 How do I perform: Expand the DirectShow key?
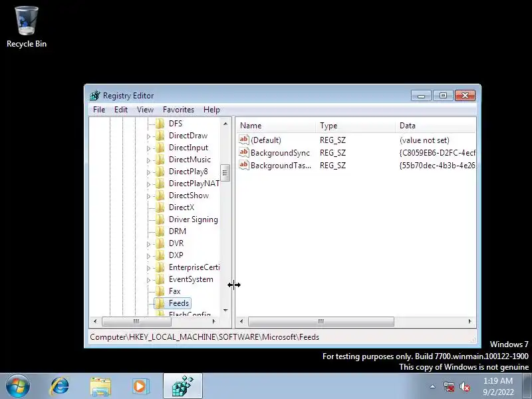tap(148, 196)
